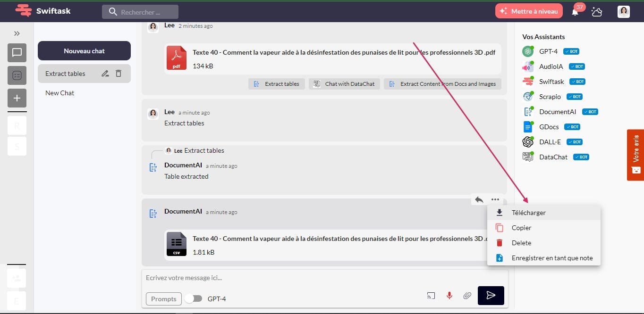Click the PDF file name Texte 40
This screenshot has height=314, width=644.
pos(344,52)
